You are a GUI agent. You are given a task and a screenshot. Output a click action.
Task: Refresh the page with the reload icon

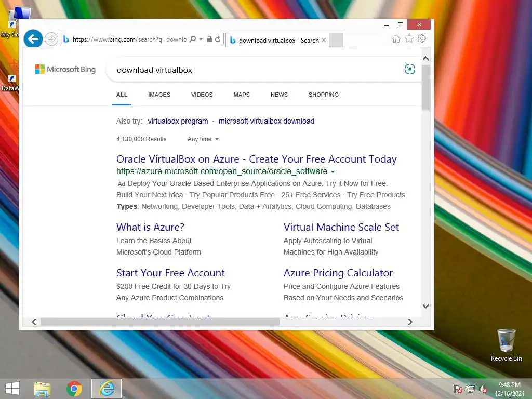click(x=218, y=39)
